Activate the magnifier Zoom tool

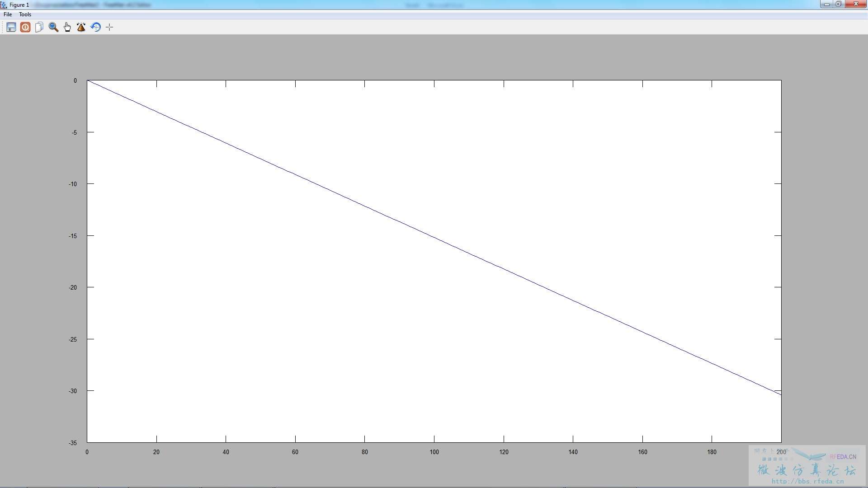[53, 27]
